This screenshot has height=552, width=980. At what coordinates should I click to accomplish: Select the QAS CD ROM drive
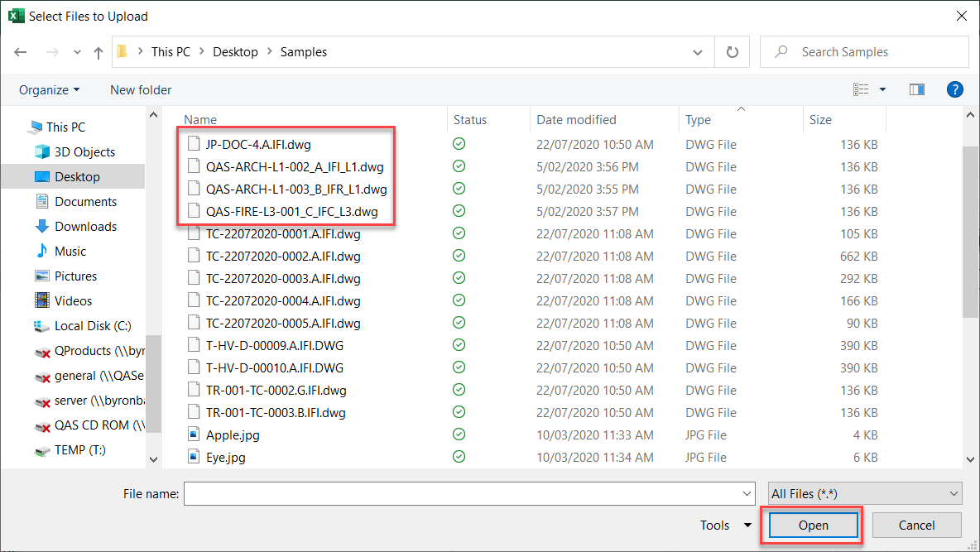coord(89,425)
